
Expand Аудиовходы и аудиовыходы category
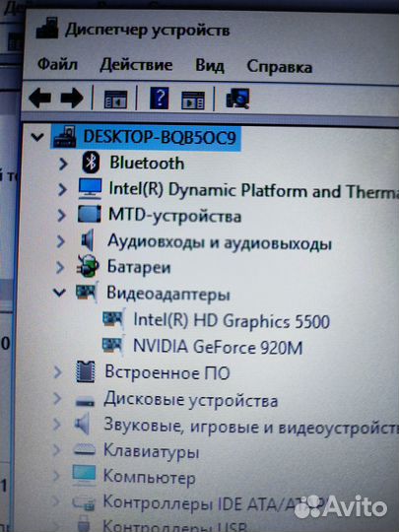[x=61, y=241]
